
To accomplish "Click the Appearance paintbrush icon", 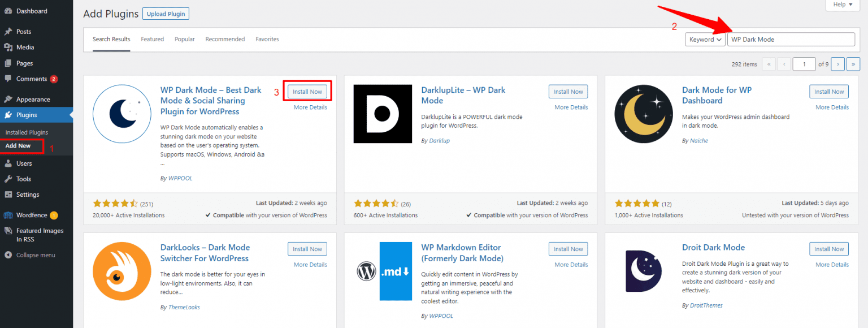I will 8,100.
